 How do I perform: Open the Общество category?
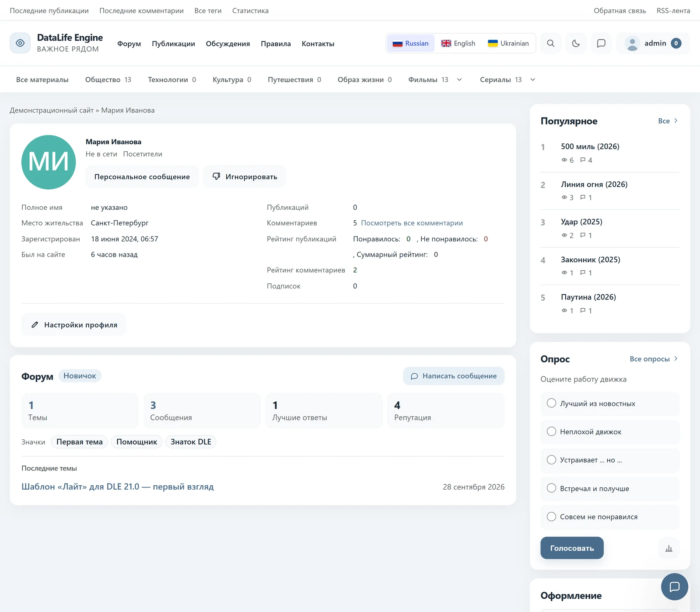pyautogui.click(x=108, y=80)
